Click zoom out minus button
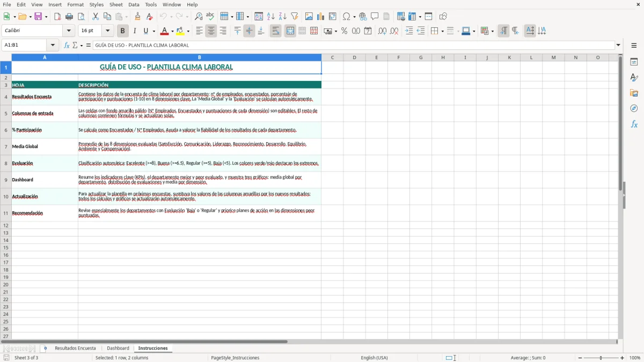The image size is (644, 362). click(580, 358)
